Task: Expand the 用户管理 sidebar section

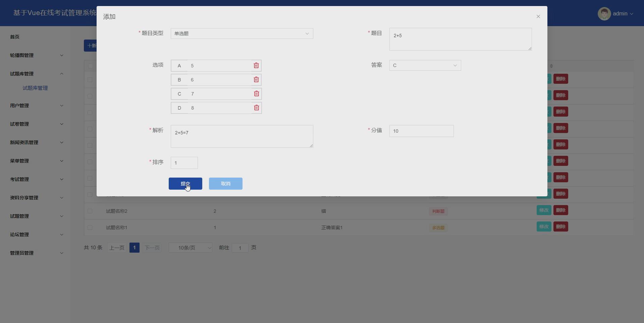Action: [x=35, y=105]
